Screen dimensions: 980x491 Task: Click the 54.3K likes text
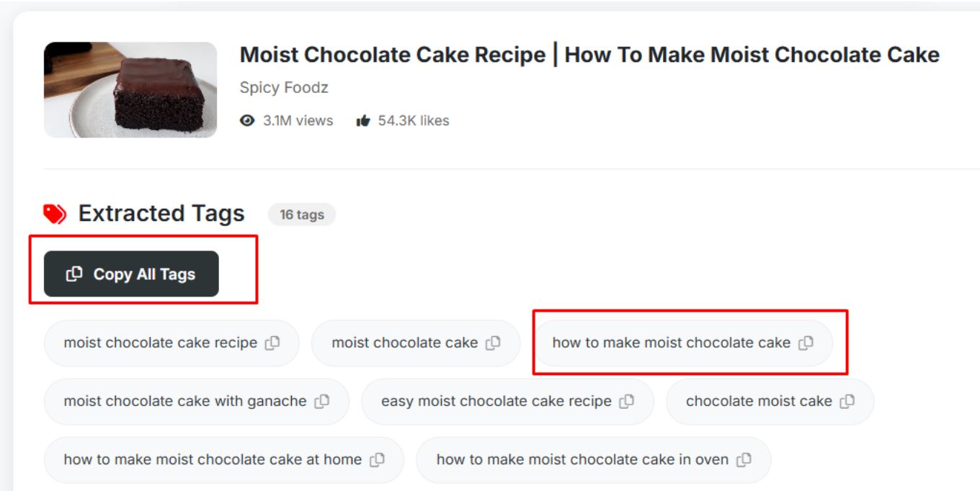click(x=414, y=121)
